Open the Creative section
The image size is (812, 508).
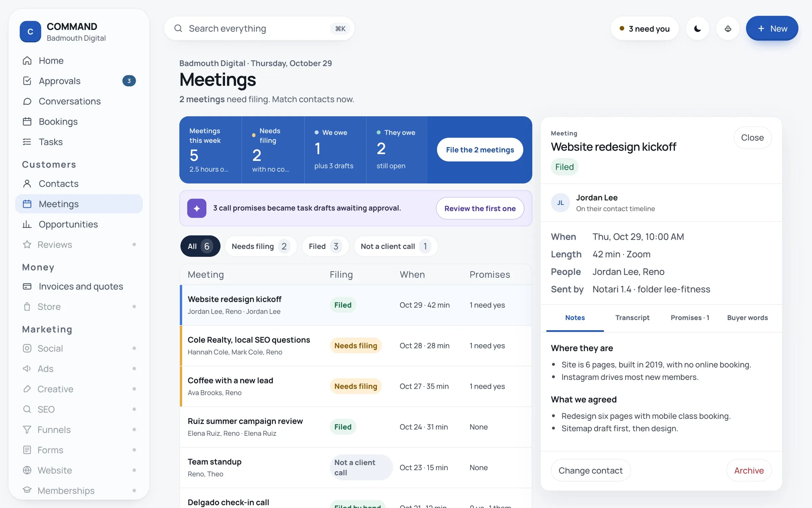coord(79,389)
